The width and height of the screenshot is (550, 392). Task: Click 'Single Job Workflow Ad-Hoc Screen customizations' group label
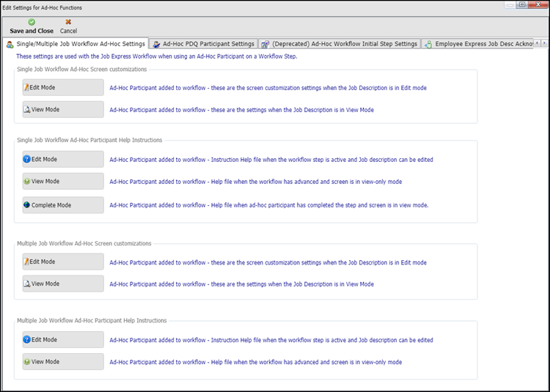point(81,70)
